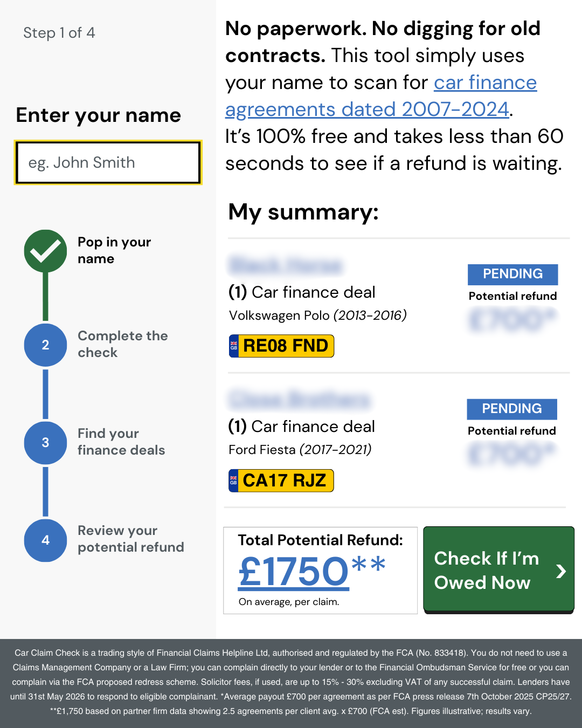582x728 pixels.
Task: Open the car finance agreements 2007-2024 link
Action: 381,96
